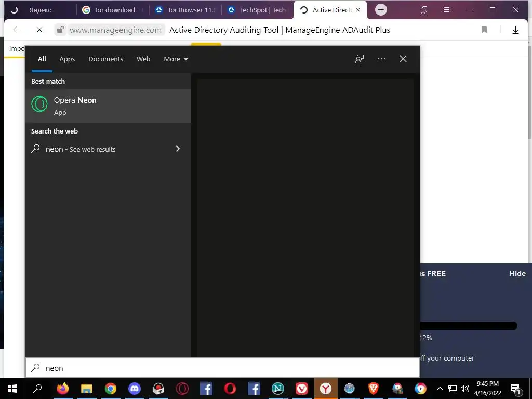Open notification action center
532x399 pixels.
pyautogui.click(x=515, y=389)
